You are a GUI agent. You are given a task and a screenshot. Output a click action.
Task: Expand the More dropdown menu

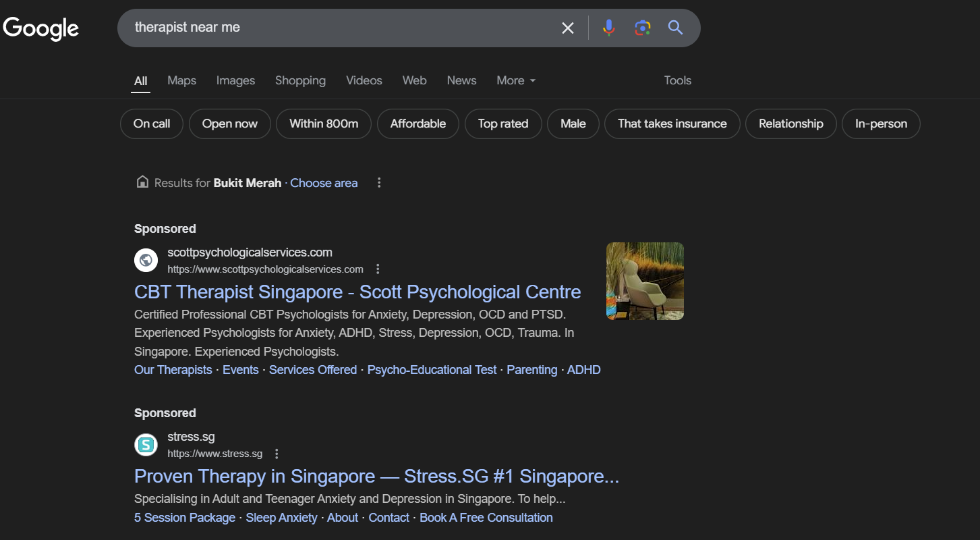(516, 80)
